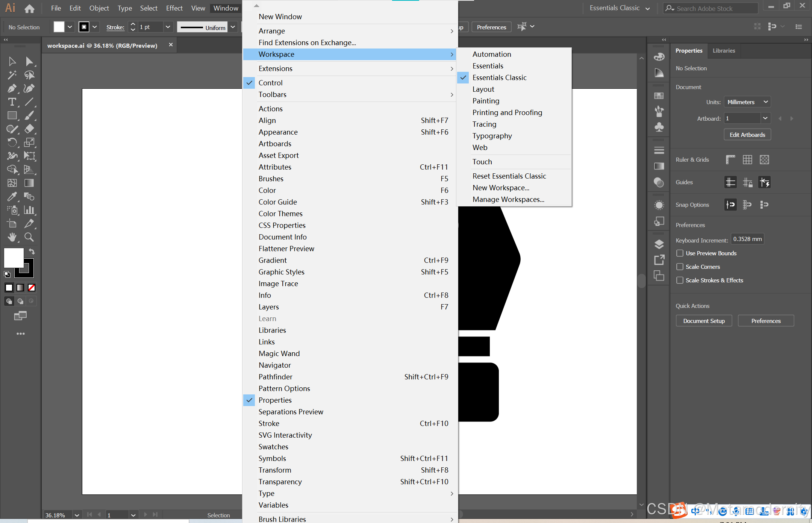812x523 pixels.
Task: Choose the Eyedropper tool
Action: tap(12, 197)
